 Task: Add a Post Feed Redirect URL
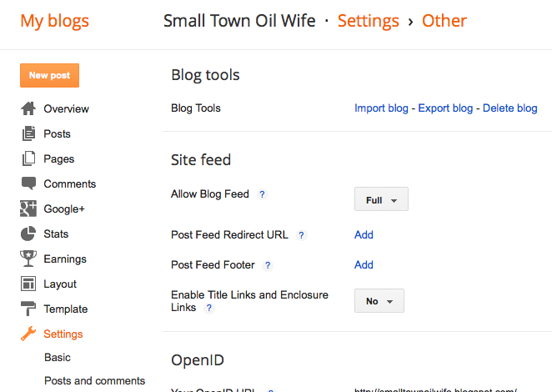[364, 234]
